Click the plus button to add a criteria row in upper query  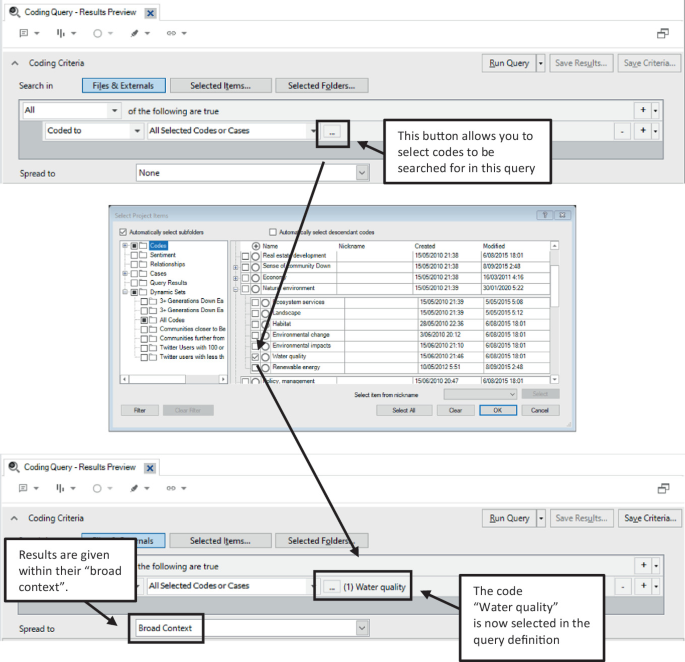(x=642, y=110)
